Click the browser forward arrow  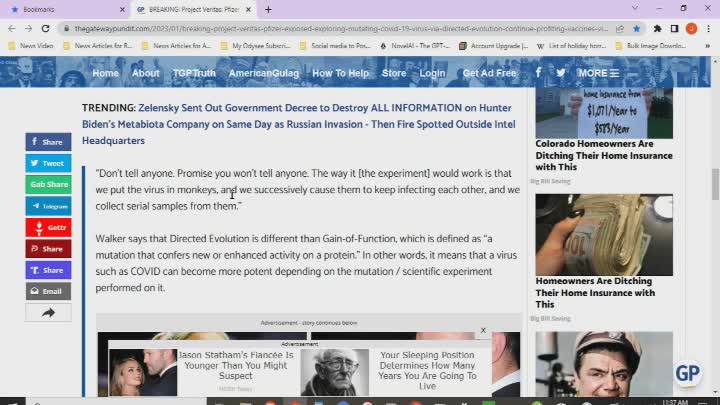(x=28, y=28)
